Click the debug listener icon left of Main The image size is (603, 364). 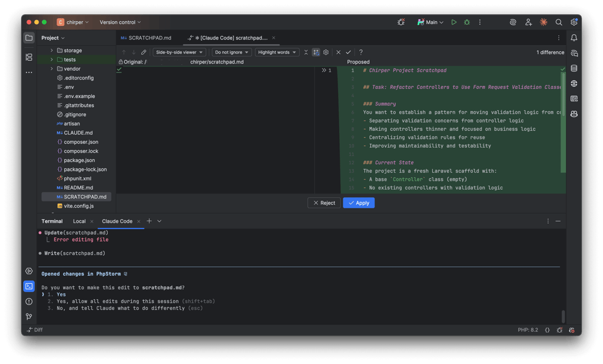[x=400, y=22]
